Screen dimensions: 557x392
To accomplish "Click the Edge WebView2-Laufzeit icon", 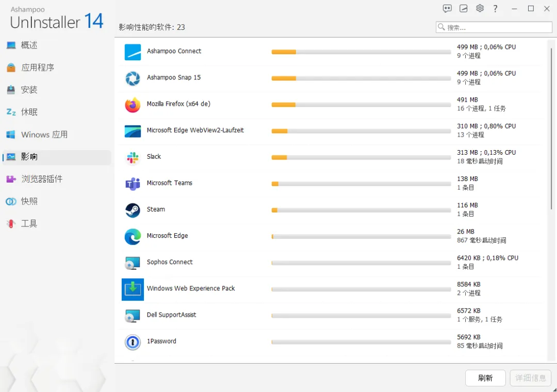I will click(133, 131).
